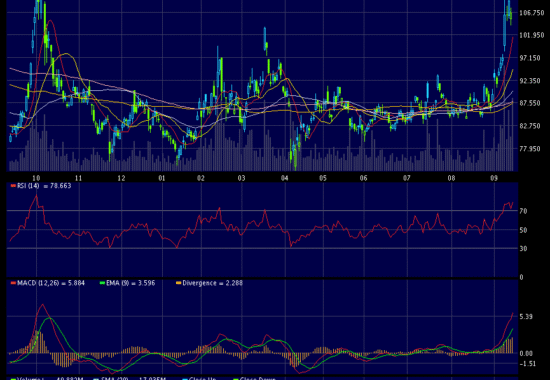Image resolution: width=550 pixels, height=380 pixels.
Task: Click the red MACD legend color marker
Action: (x=13, y=283)
